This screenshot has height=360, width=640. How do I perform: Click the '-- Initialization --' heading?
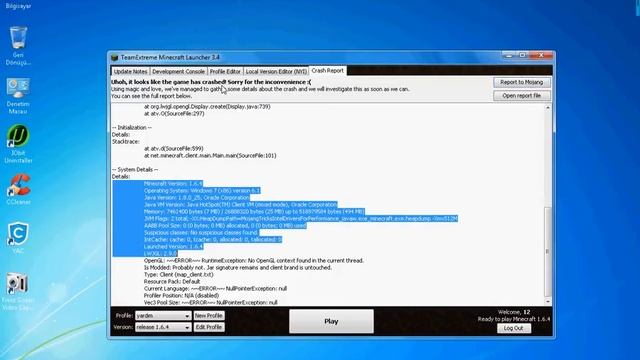click(x=132, y=128)
